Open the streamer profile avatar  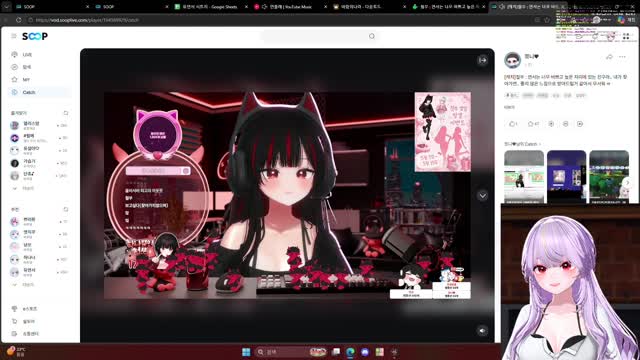[513, 60]
